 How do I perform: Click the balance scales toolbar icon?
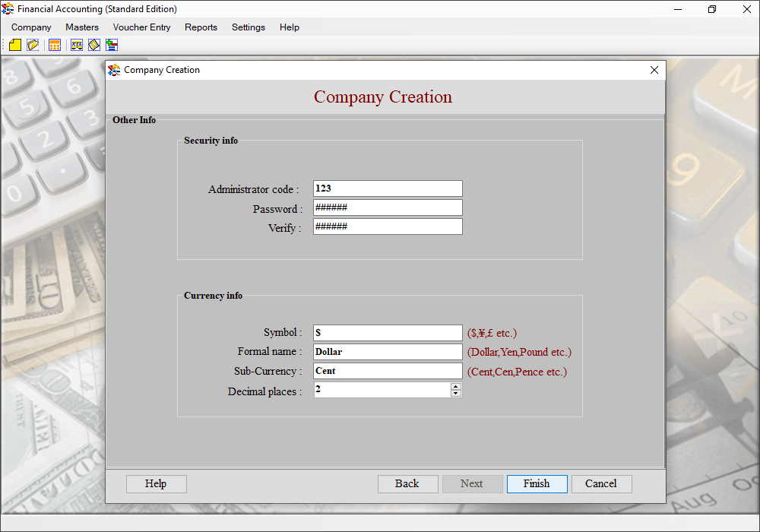[77, 45]
